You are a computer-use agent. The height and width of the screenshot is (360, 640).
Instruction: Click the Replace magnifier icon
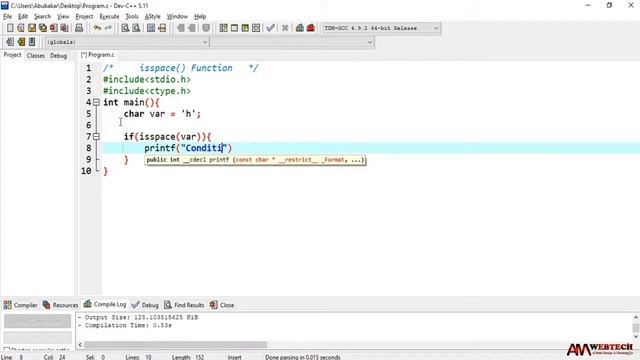(x=136, y=28)
